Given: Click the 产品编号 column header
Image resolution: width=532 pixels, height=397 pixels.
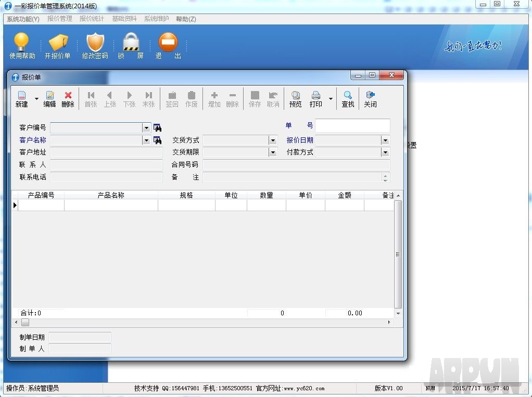Looking at the screenshot, I should pyautogui.click(x=41, y=195).
